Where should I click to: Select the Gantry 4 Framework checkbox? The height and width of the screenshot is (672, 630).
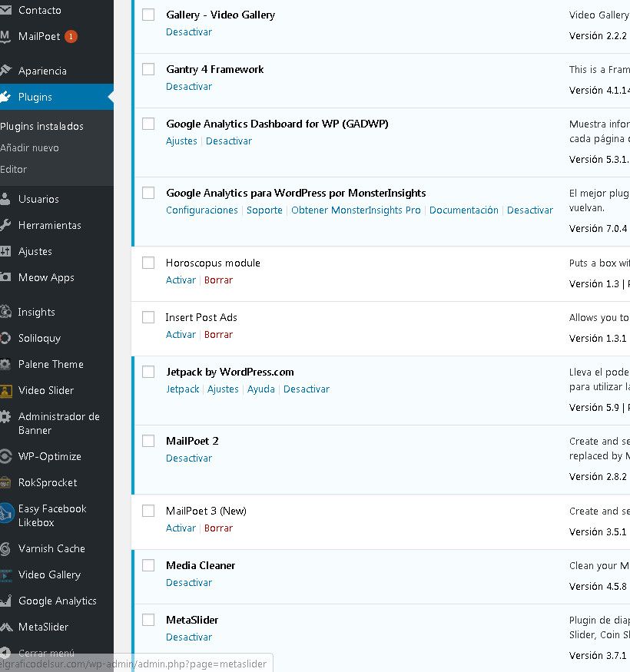(148, 69)
